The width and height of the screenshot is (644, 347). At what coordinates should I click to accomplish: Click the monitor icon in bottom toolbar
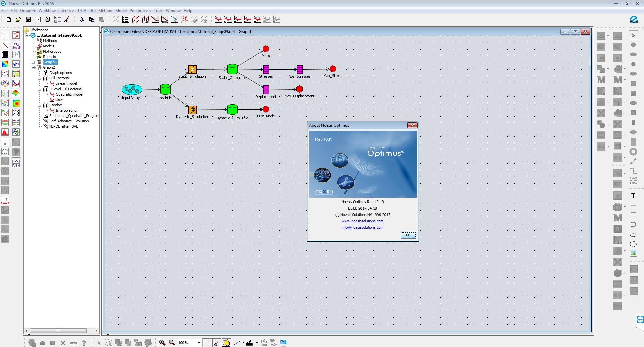click(x=283, y=342)
